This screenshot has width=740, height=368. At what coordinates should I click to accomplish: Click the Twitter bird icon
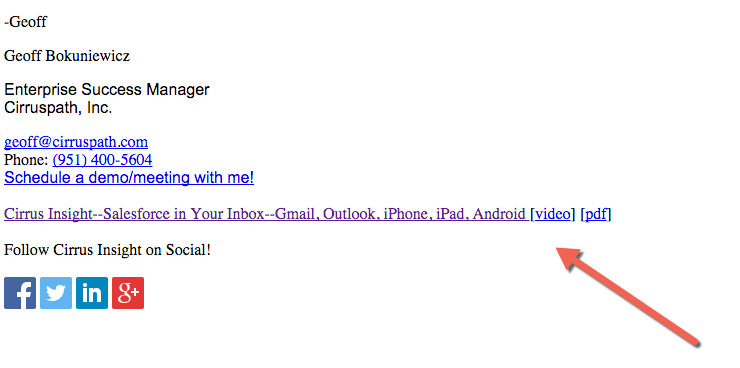point(56,293)
